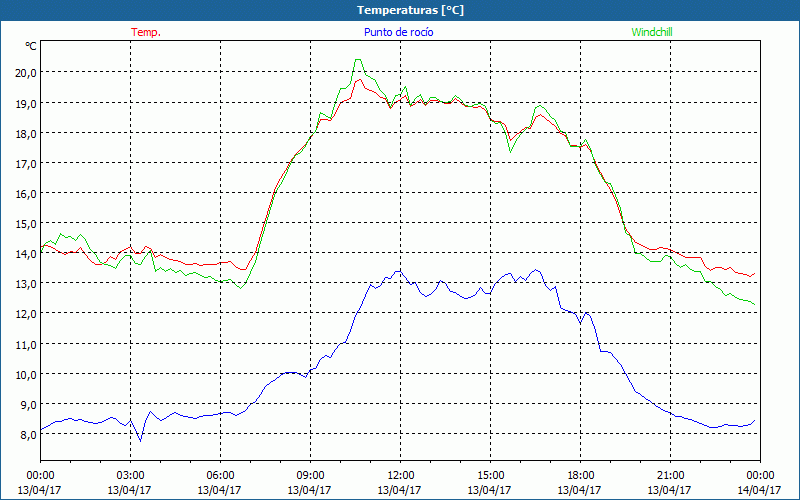The height and width of the screenshot is (500, 800).
Task: Click the 12:00 time axis label
Action: [400, 476]
